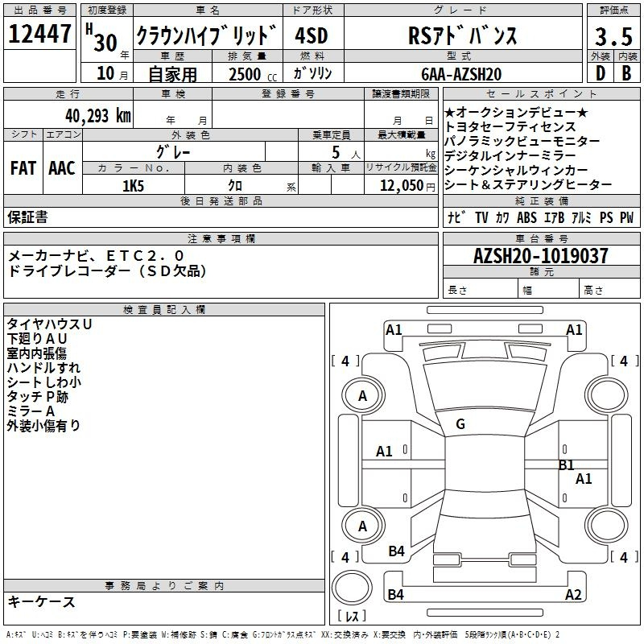This screenshot has width=644, height=644.
Task: Click the B1 damage mark on the diagram
Action: coord(566,464)
